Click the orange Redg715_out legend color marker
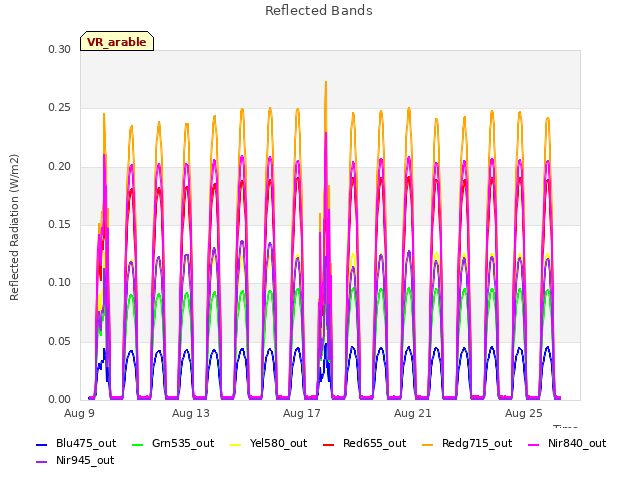 (x=427, y=444)
